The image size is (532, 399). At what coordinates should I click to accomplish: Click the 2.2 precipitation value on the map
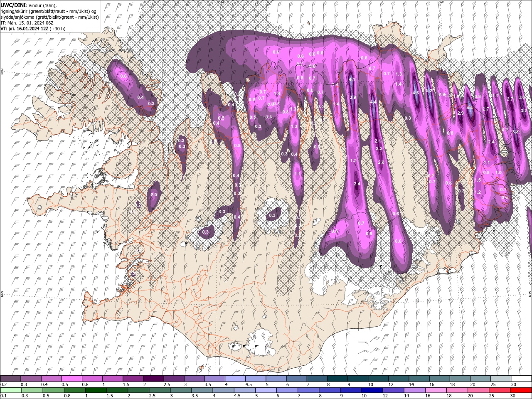point(379,148)
